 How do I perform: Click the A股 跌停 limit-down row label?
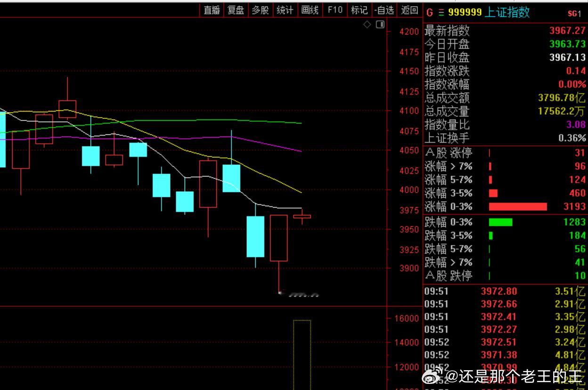(x=449, y=276)
